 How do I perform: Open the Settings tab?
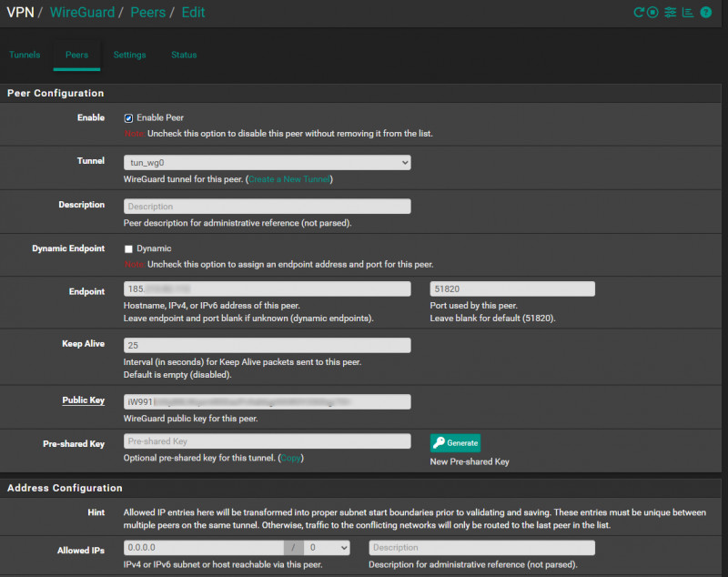coord(129,55)
